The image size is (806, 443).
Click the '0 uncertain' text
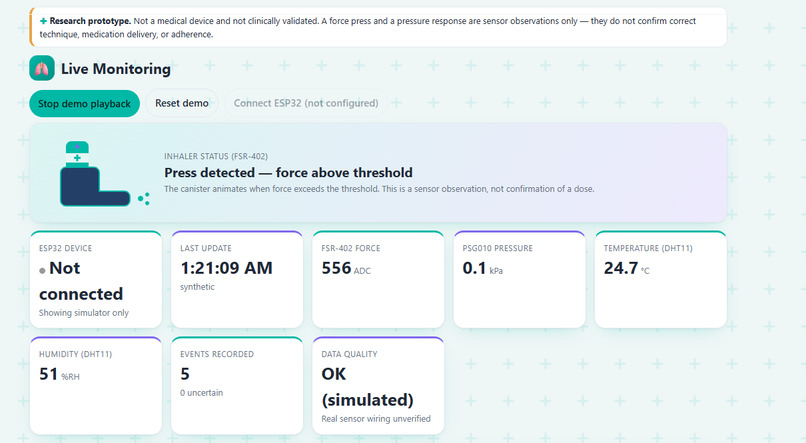[202, 393]
